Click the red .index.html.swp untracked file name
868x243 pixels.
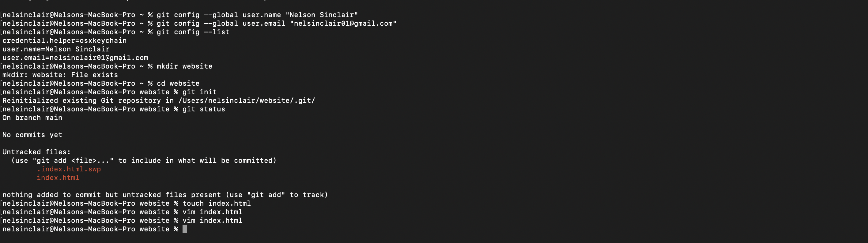(x=69, y=169)
